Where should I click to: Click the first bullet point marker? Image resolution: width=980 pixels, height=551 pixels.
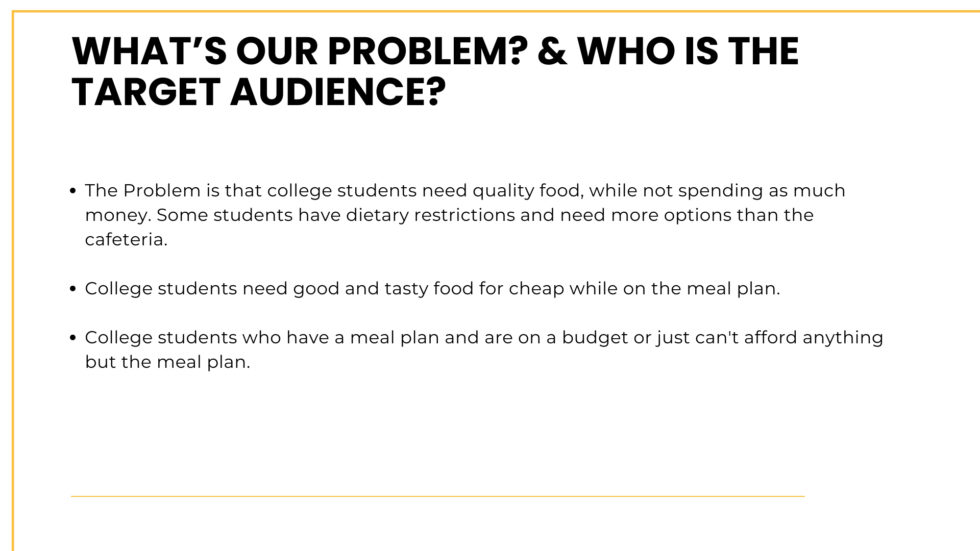(x=73, y=191)
